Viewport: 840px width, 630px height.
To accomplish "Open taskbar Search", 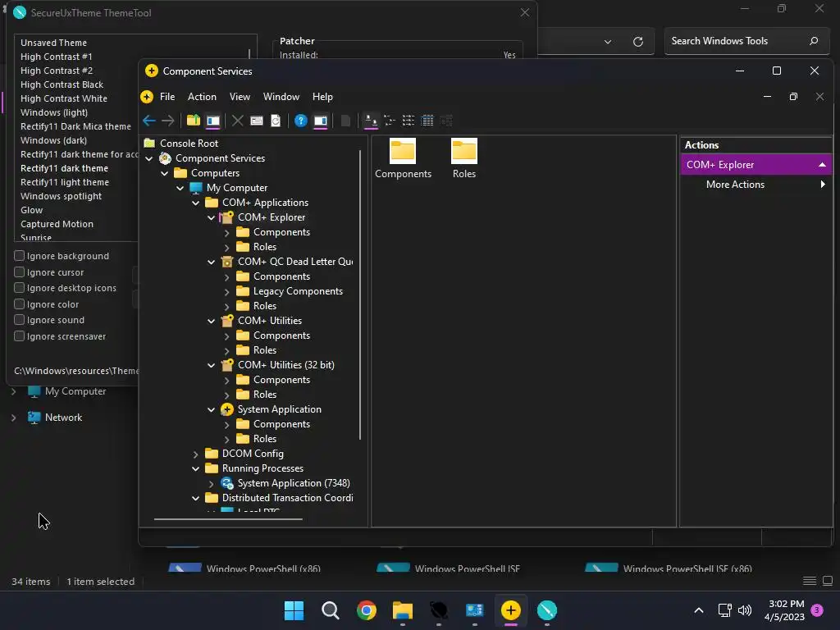I will pyautogui.click(x=330, y=610).
